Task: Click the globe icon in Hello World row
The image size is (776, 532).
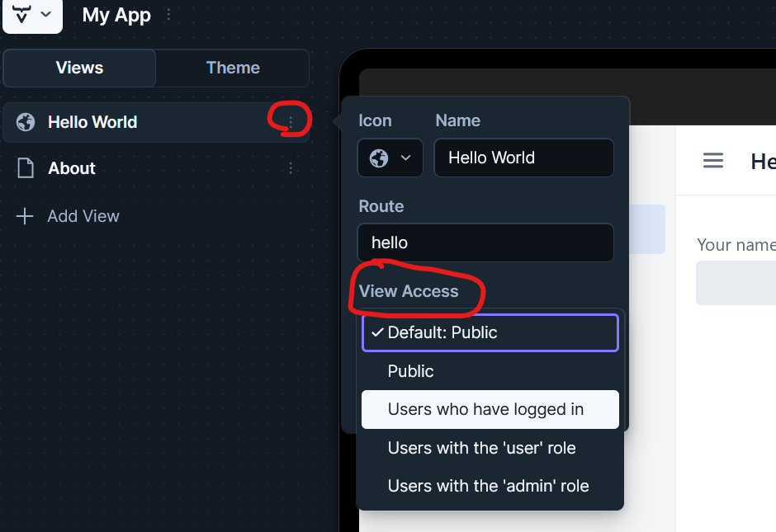Action: [26, 122]
